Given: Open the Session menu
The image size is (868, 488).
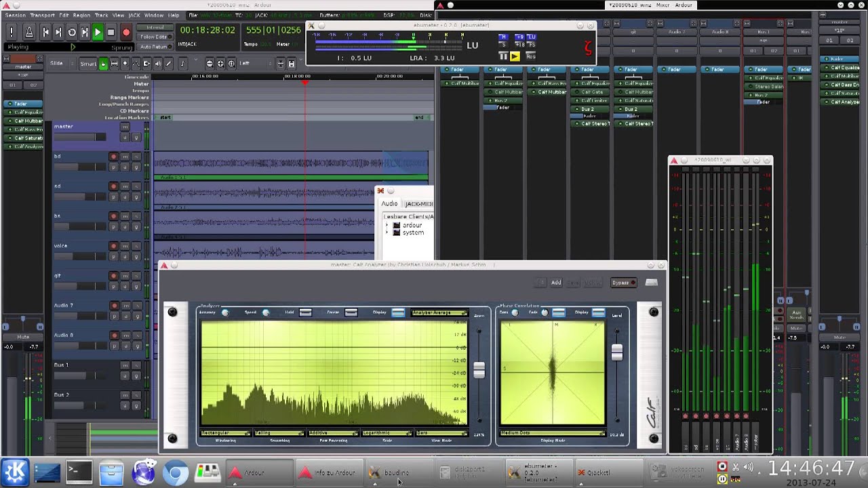Looking at the screenshot, I should tap(15, 15).
